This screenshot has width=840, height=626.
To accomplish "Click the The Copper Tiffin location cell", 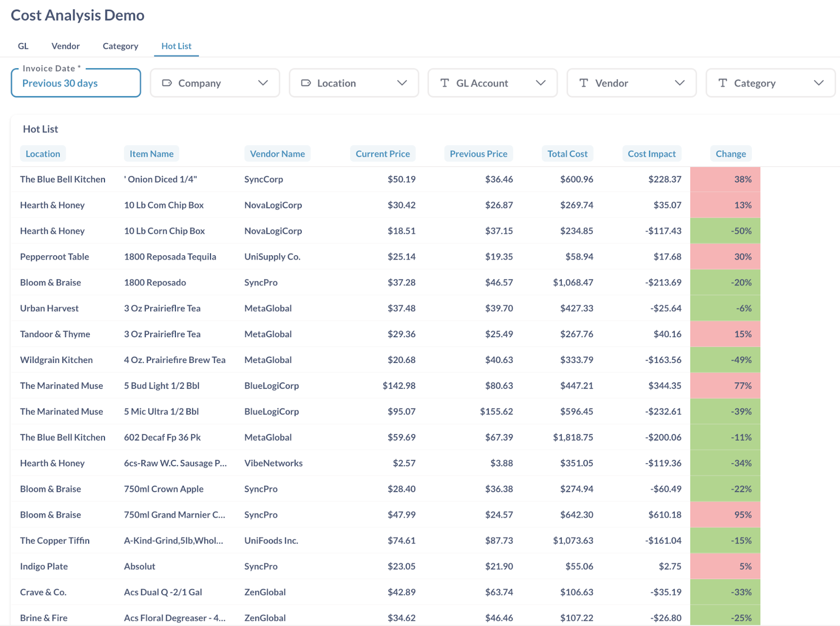I will (x=55, y=540).
